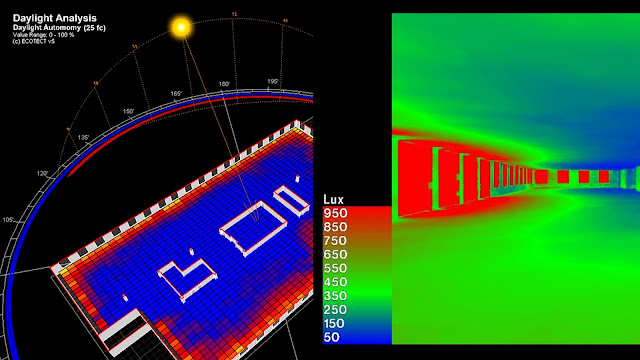Click the 135° azimuth label
Image resolution: width=640 pixels, height=360 pixels.
(83, 138)
